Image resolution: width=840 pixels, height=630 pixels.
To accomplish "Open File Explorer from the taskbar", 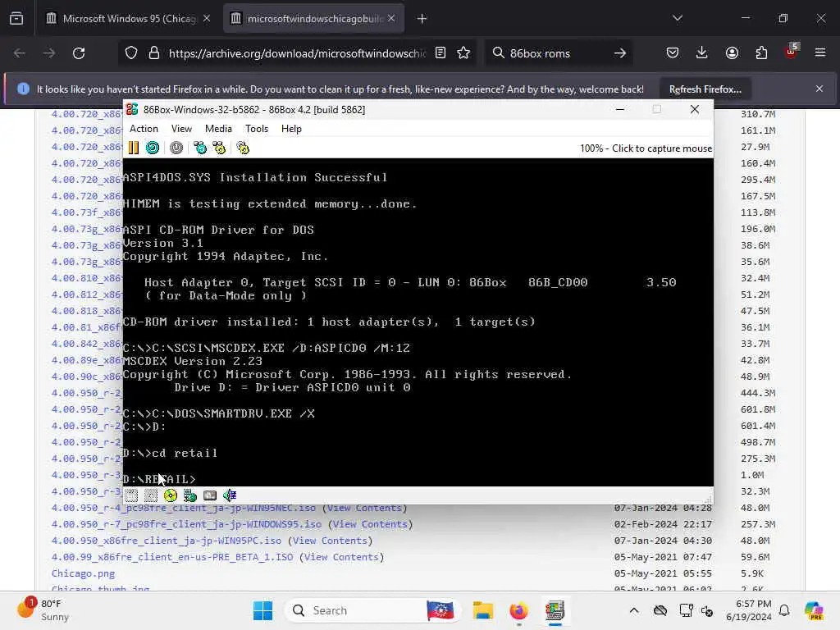I will point(482,610).
